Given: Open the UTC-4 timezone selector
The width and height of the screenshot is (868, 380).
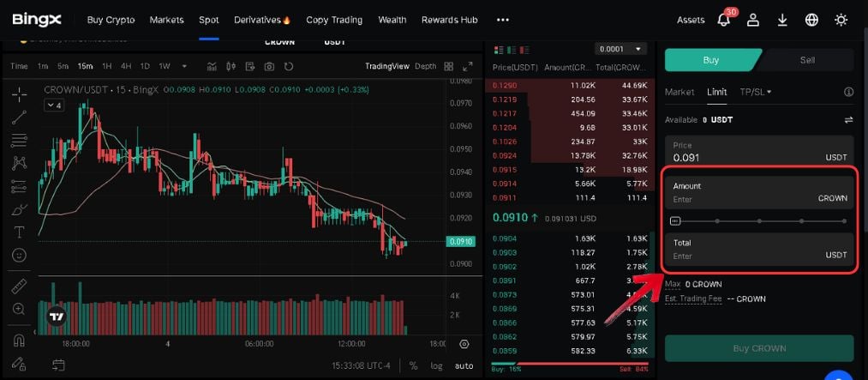Looking at the screenshot, I should click(x=362, y=365).
